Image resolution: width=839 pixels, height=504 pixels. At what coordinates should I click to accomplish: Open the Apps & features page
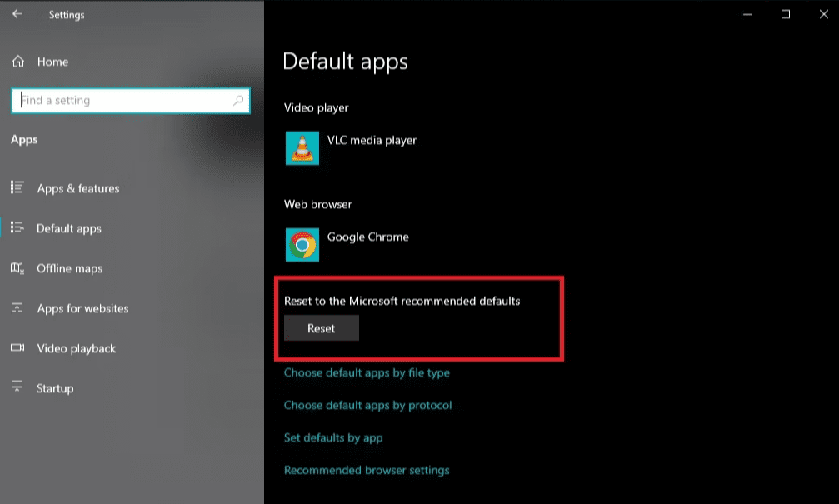[78, 188]
